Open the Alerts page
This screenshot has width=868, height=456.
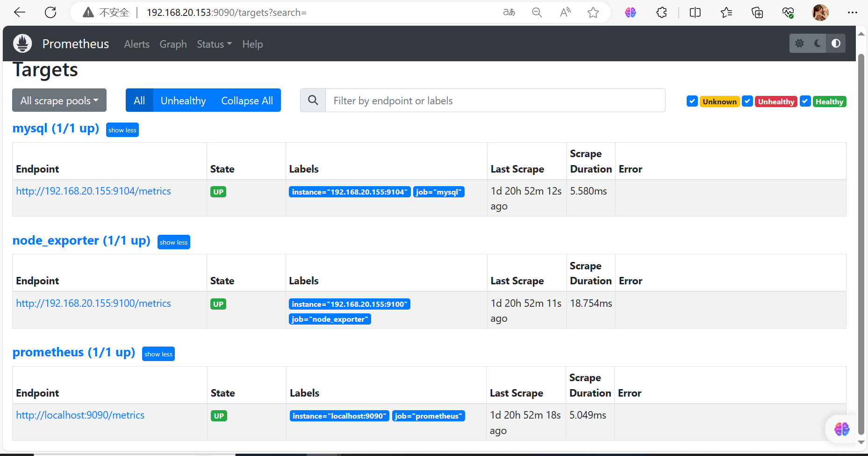click(x=137, y=44)
